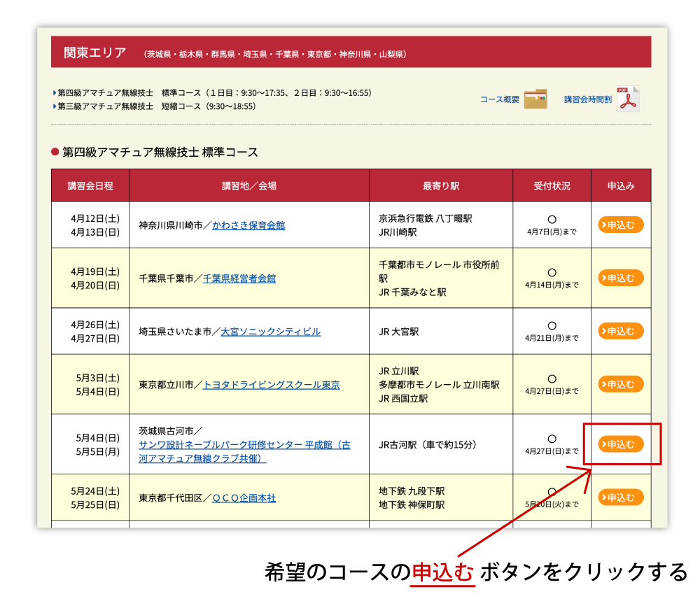Click 申込む for the May 24-25 Chiyoda course

pyautogui.click(x=621, y=497)
